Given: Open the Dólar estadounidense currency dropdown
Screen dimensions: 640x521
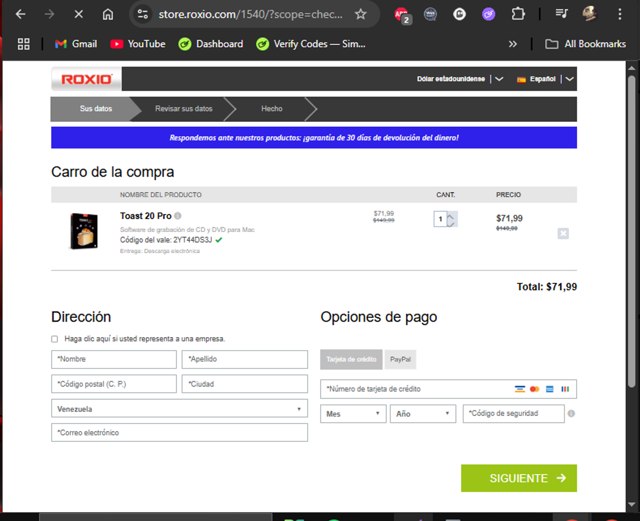Looking at the screenshot, I should (460, 79).
